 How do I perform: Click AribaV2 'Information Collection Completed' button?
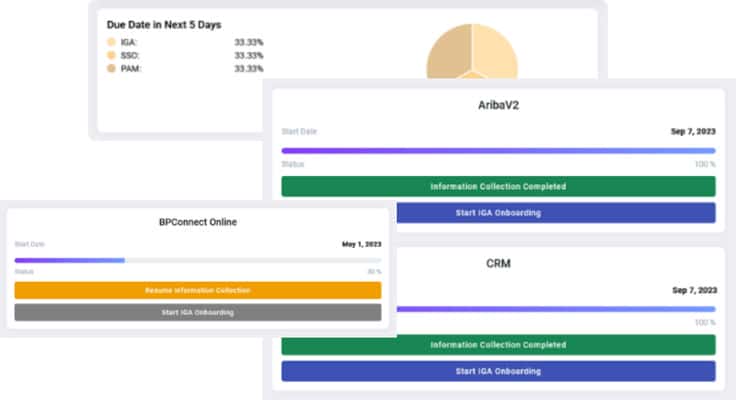pyautogui.click(x=498, y=186)
